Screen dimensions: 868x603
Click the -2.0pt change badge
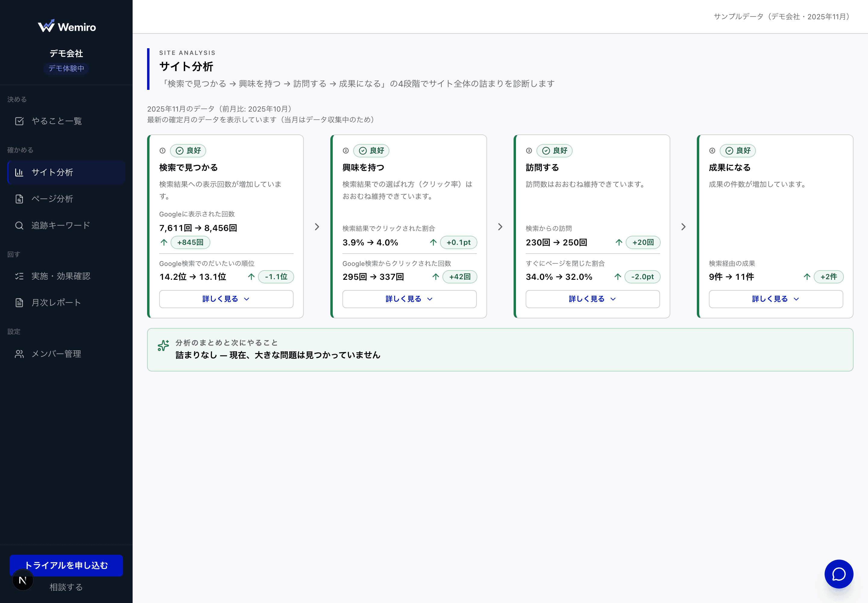pyautogui.click(x=643, y=277)
